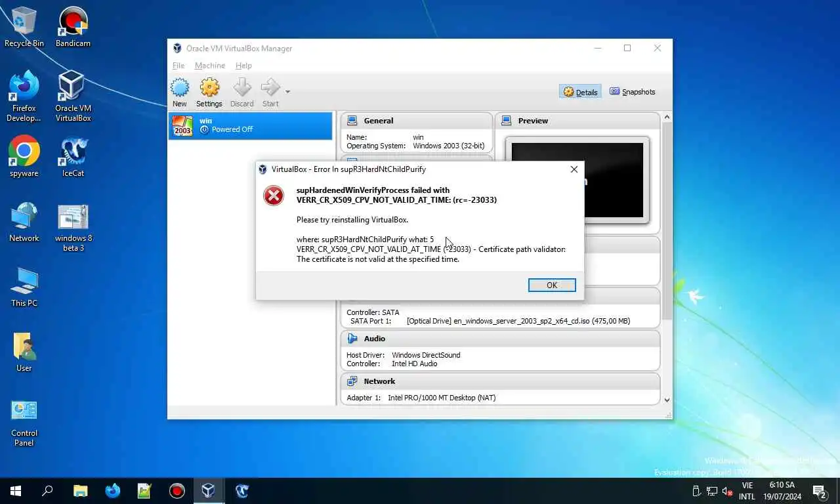Open the Windows Start menu
The image size is (840, 504).
[x=16, y=491]
